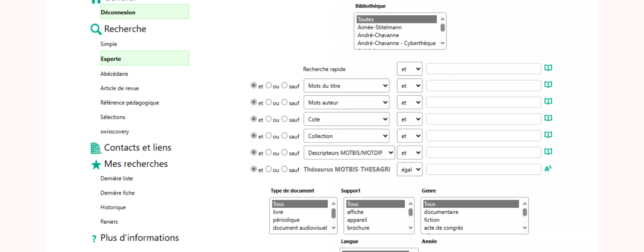The height and width of the screenshot is (252, 644).
Task: Select 'ou' radio for Thésaurus MOTBIS-THESAGRI row
Action: tap(269, 169)
